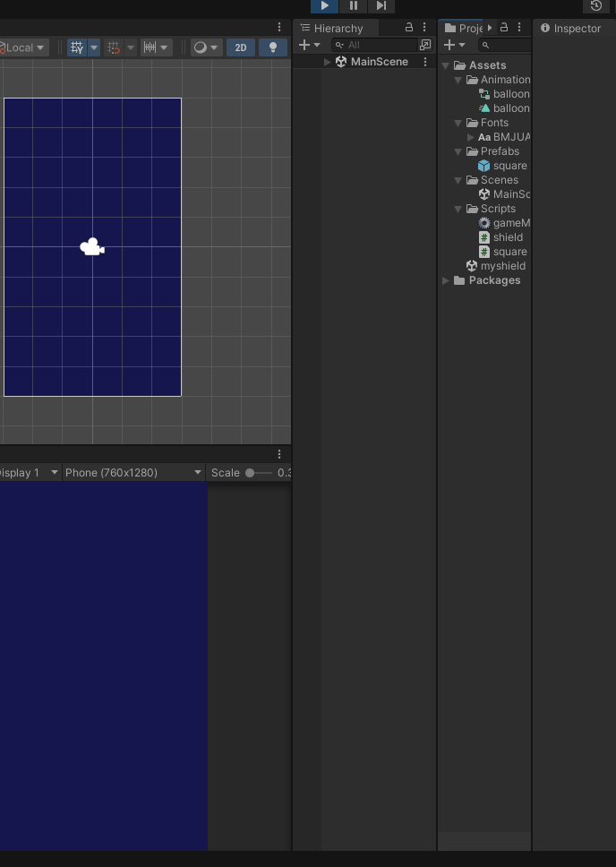This screenshot has height=867, width=616.
Task: Switch to the Inspector tab
Action: pos(570,28)
